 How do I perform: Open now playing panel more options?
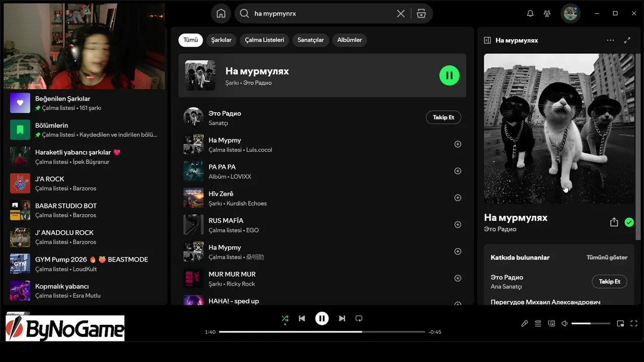click(x=610, y=40)
